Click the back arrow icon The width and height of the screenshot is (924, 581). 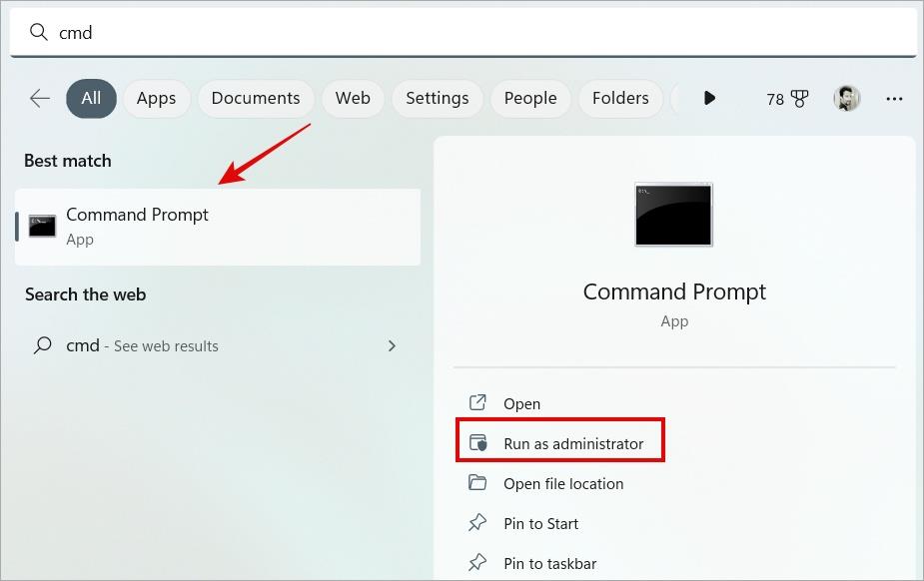click(40, 98)
